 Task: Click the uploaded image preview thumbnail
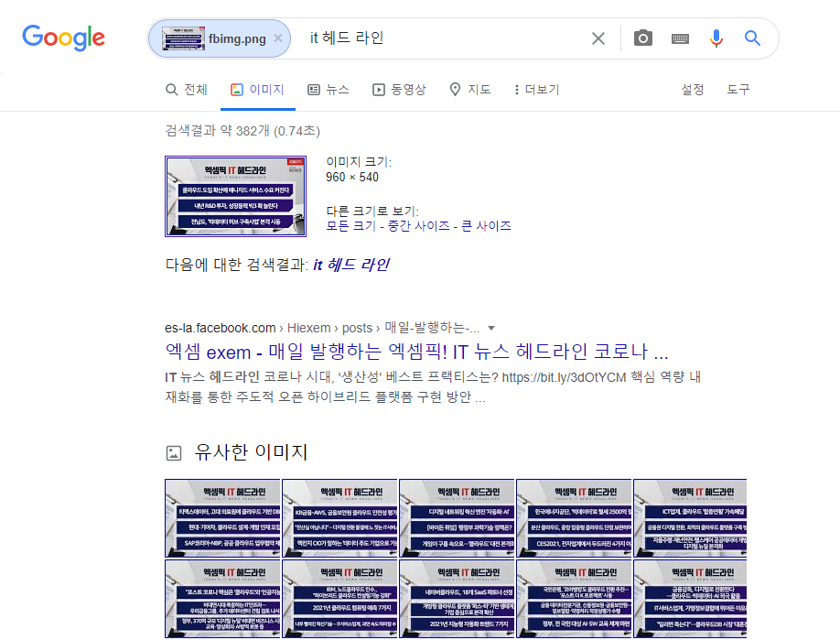coord(236,196)
